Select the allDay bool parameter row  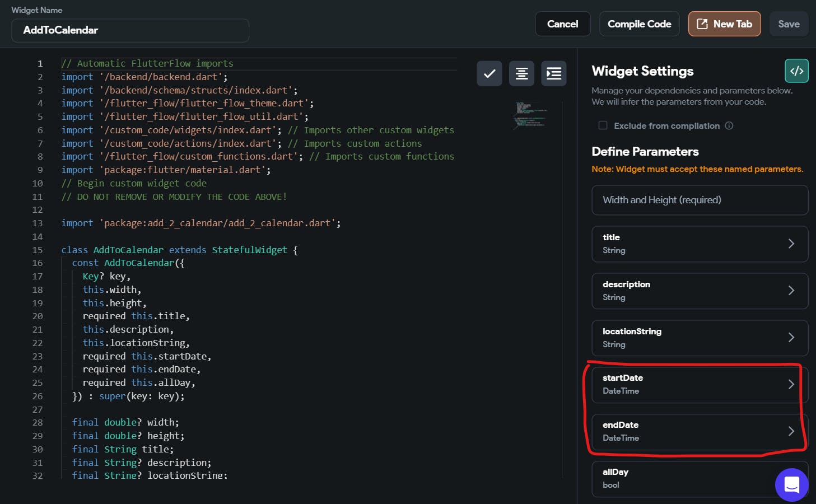678,478
